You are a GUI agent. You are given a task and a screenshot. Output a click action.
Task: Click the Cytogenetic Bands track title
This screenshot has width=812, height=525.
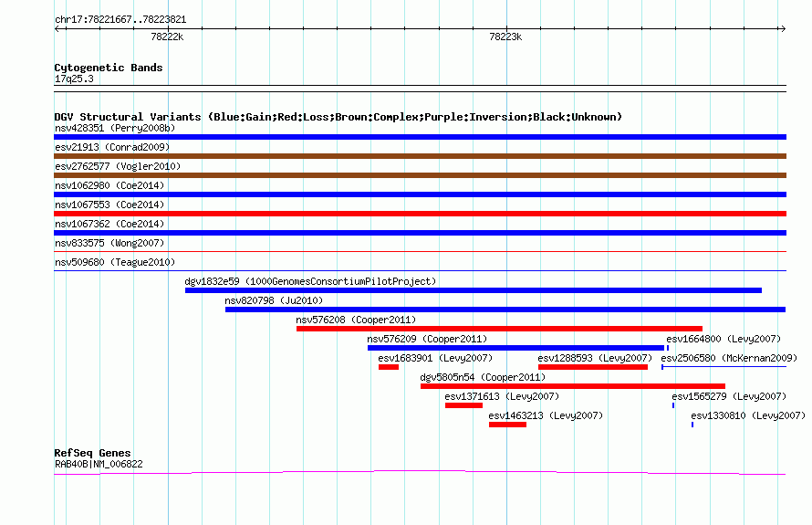109,68
